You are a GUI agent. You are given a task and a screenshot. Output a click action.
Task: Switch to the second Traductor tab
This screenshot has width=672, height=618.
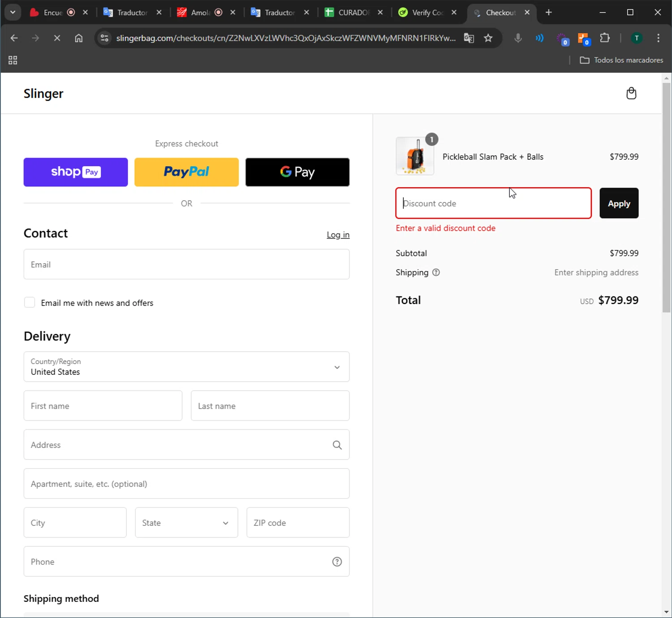[x=279, y=13]
